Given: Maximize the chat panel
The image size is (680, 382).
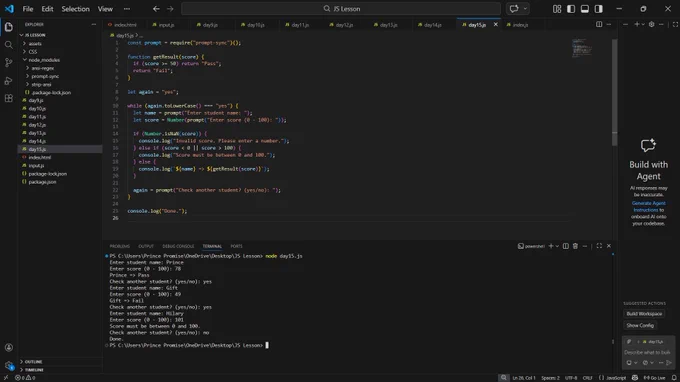Looking at the screenshot, I should (x=675, y=25).
